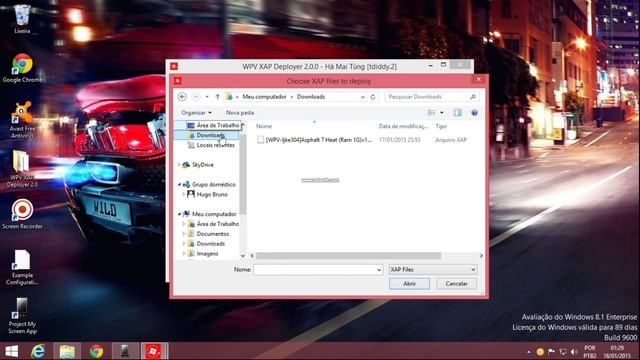The width and height of the screenshot is (640, 360).
Task: Click the navigation pane vertical scrollbar
Action: [x=243, y=173]
